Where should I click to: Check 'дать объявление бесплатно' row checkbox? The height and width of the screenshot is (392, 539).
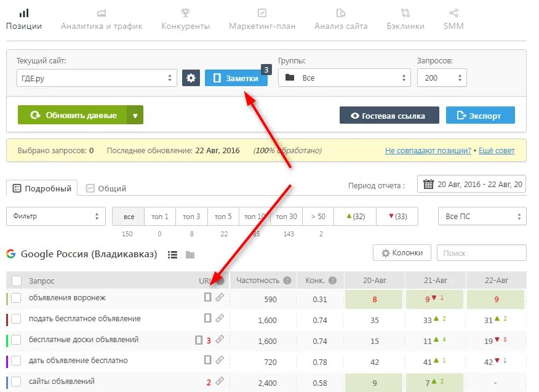coord(16,361)
